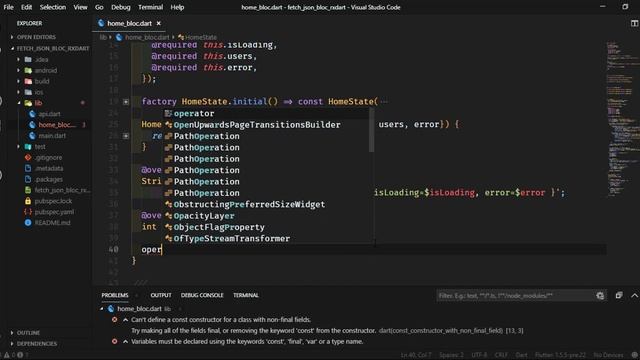The height and width of the screenshot is (360, 640).
Task: Expand the build folder
Action: point(42,81)
